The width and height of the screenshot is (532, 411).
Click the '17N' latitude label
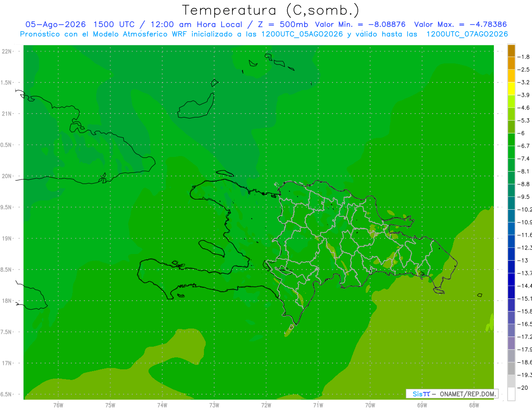coord(7,363)
